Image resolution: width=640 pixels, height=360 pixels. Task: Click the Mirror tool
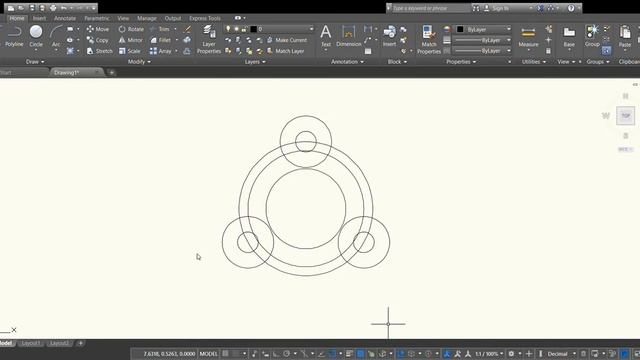[131, 40]
